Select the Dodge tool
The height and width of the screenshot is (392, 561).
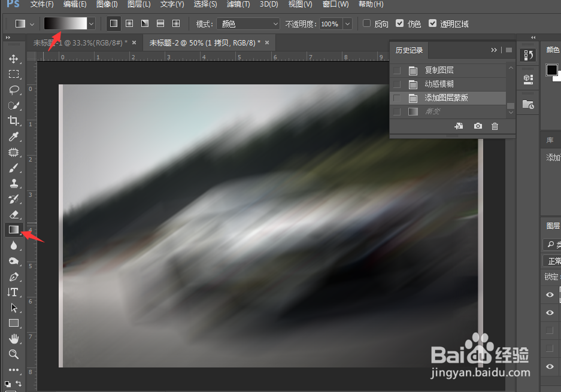pyautogui.click(x=14, y=261)
